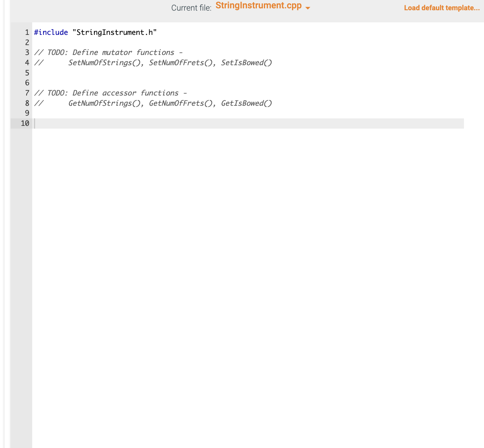Viewport: 484px width, 448px height.
Task: Click the Load default template link
Action: click(x=441, y=8)
